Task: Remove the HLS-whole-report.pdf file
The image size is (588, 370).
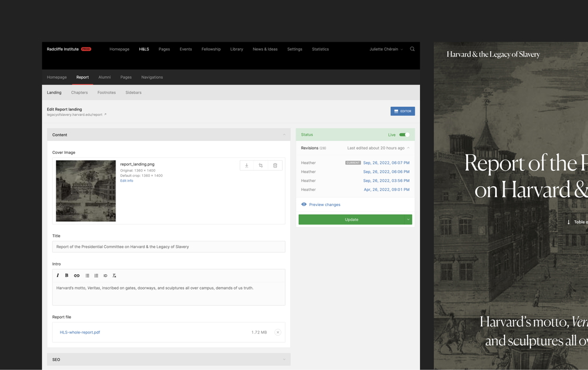Action: [278, 332]
